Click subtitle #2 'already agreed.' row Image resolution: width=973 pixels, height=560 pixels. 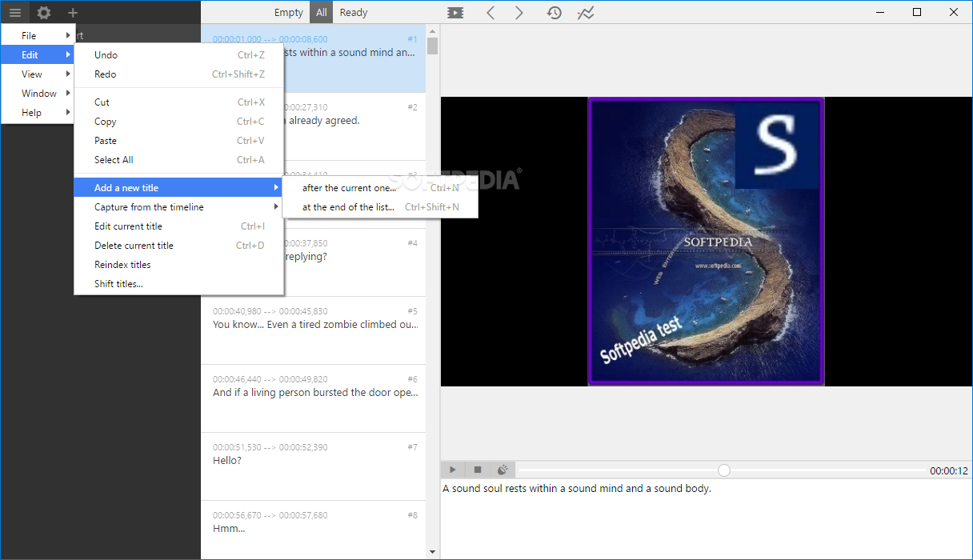tap(354, 126)
